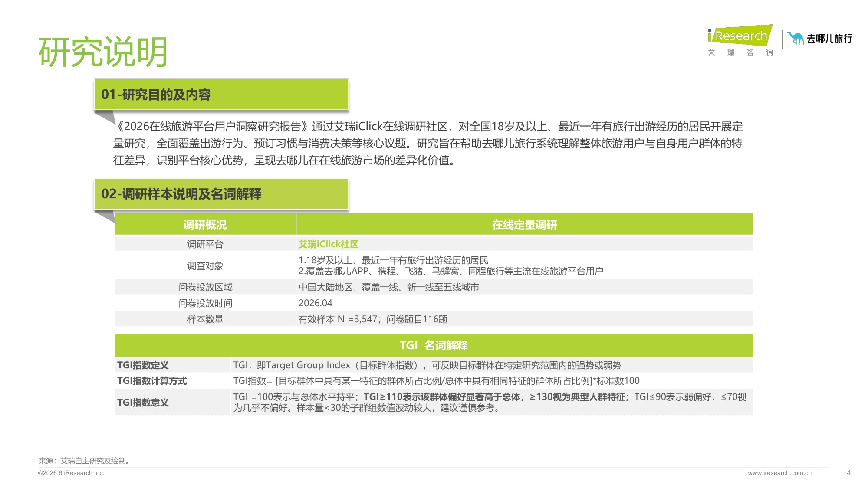Click the TGI指数定义 row label

[143, 365]
